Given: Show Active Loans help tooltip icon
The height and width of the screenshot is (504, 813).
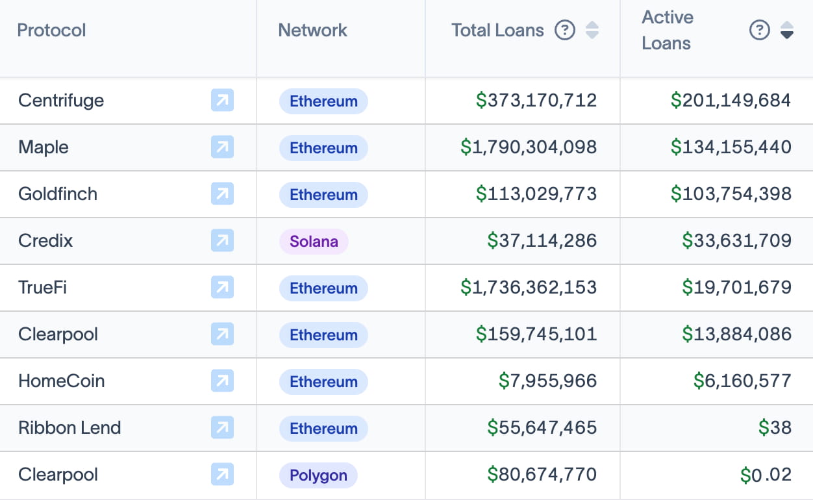Looking at the screenshot, I should click(760, 30).
